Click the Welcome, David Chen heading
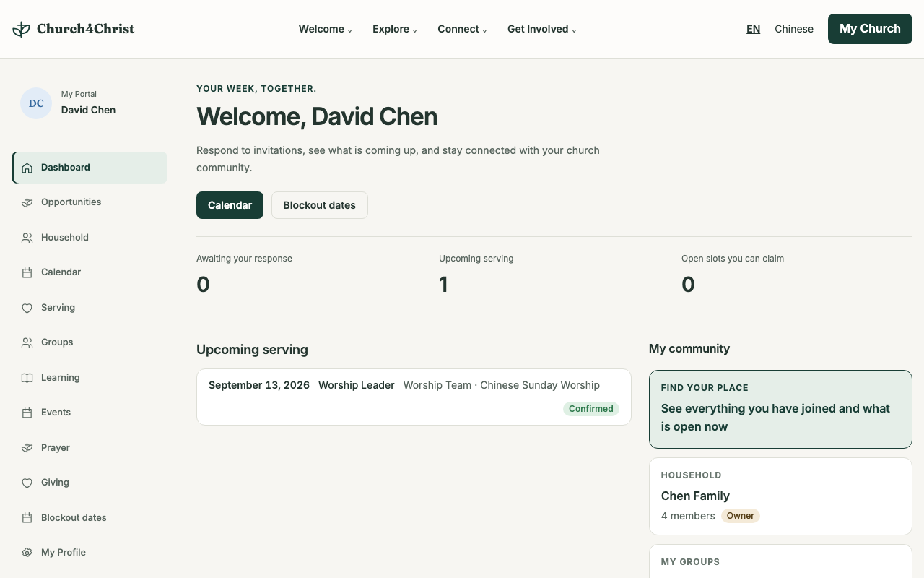Image resolution: width=924 pixels, height=578 pixels. click(x=317, y=116)
